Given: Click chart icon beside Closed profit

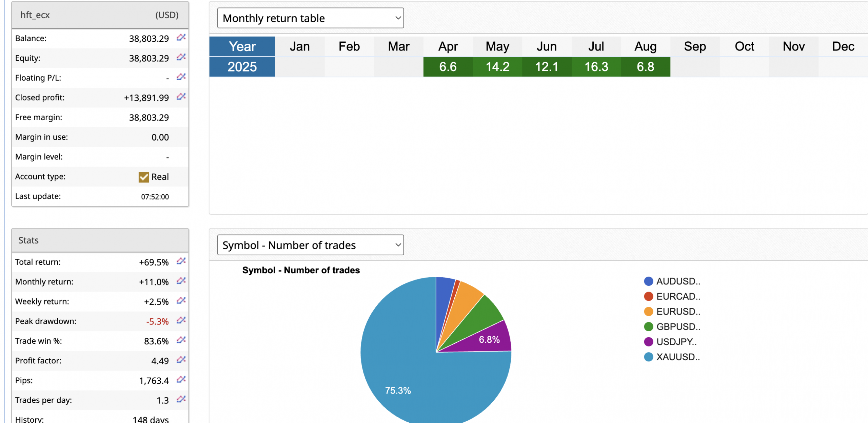Looking at the screenshot, I should pyautogui.click(x=181, y=97).
